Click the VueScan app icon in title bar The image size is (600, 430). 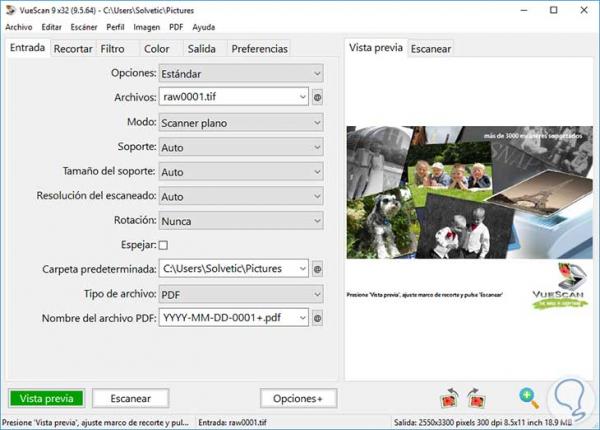[x=10, y=10]
